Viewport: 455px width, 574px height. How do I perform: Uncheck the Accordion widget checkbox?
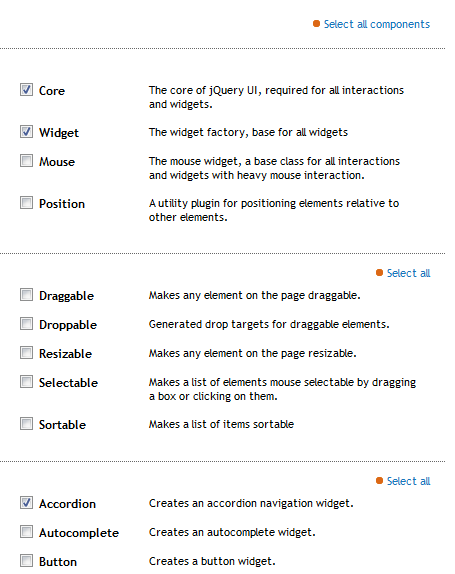tap(26, 503)
